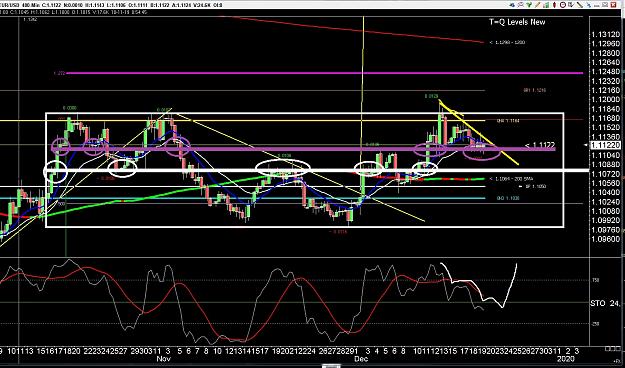Click the circled minus zoom-out icon

(563, 5)
